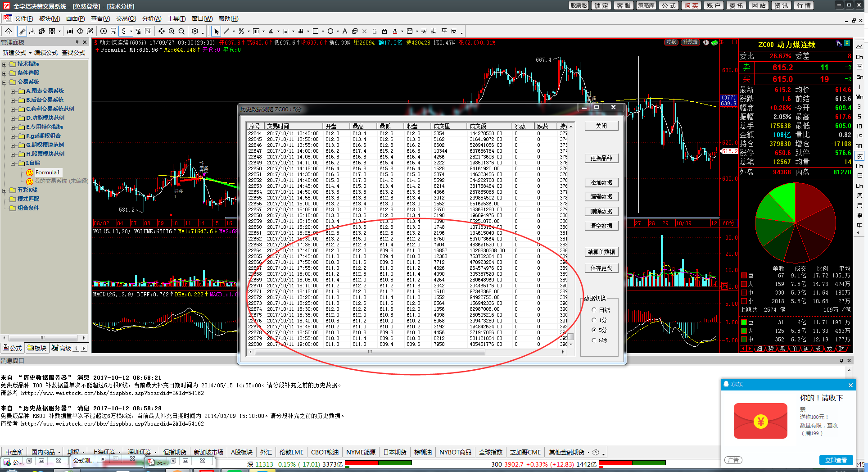Click the 股票池 top button
The width and height of the screenshot is (868, 472).
tap(579, 5)
